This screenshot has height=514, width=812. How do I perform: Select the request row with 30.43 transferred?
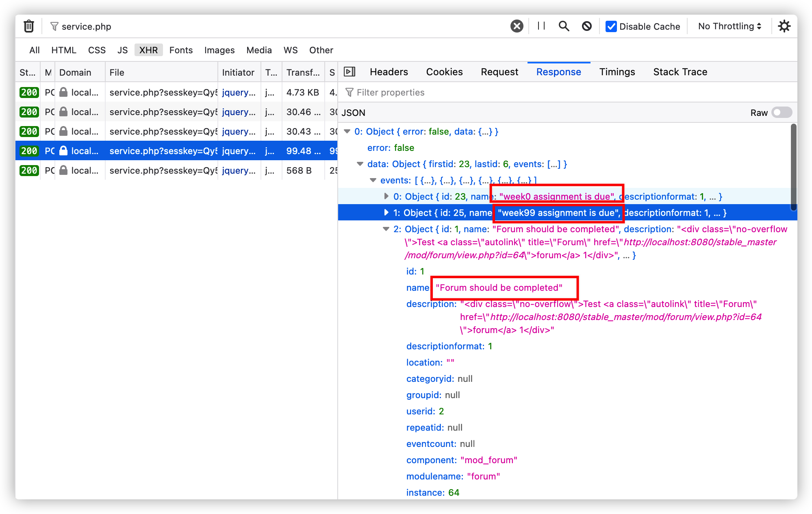point(177,131)
